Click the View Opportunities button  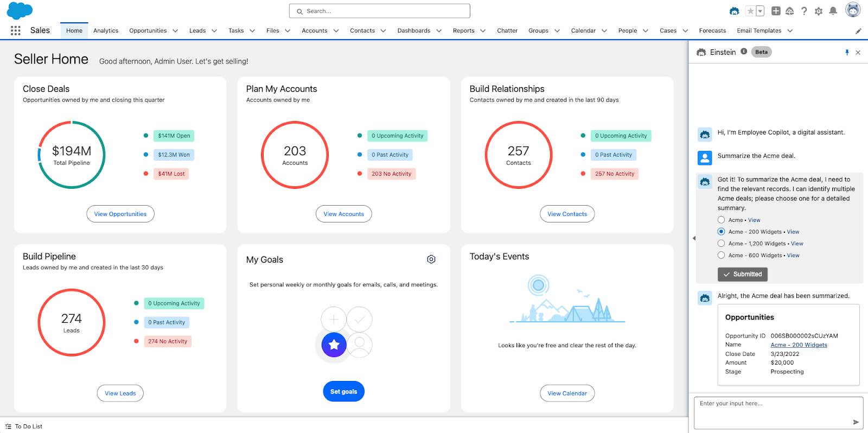click(120, 214)
